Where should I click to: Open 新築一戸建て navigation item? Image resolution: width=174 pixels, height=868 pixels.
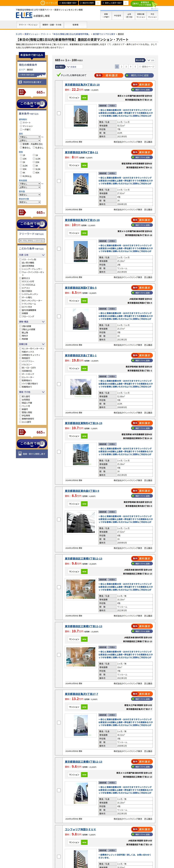point(106,15)
